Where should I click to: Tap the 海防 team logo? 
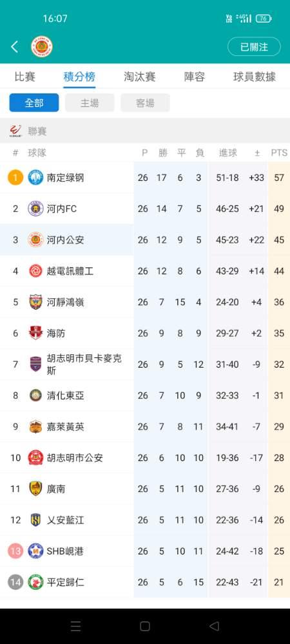(x=35, y=333)
